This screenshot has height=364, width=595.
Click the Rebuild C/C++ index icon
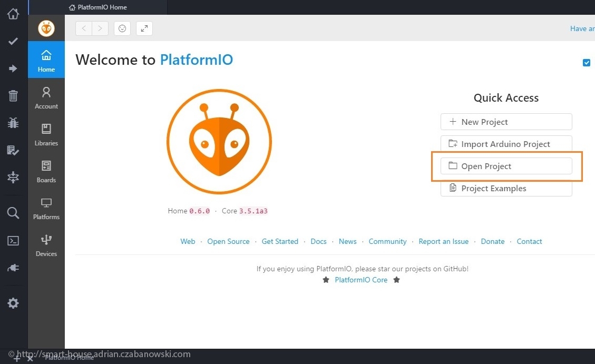[x=13, y=177]
